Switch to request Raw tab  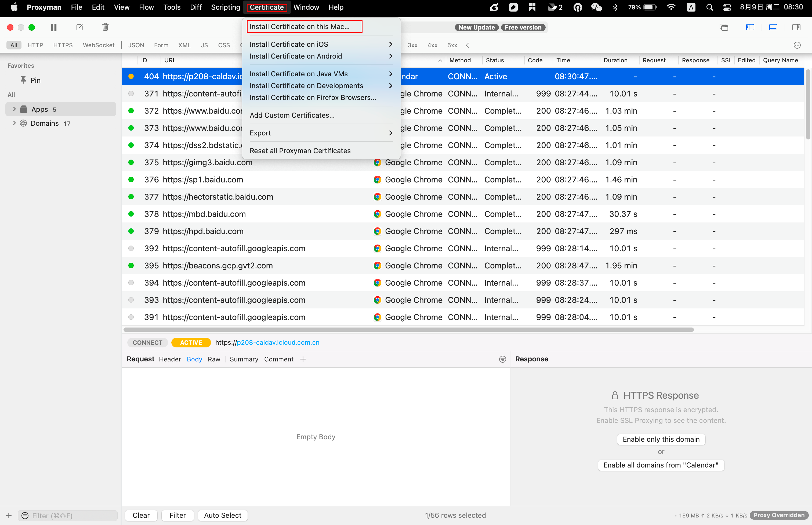coord(214,359)
